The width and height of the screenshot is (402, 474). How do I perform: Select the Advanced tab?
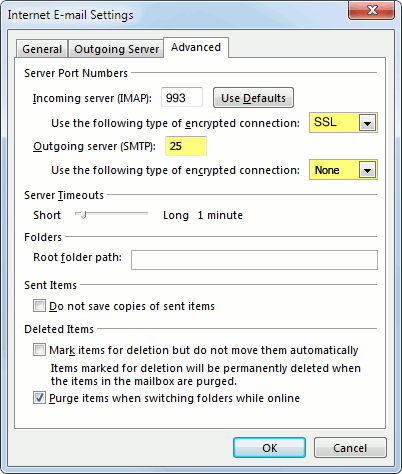pos(196,47)
